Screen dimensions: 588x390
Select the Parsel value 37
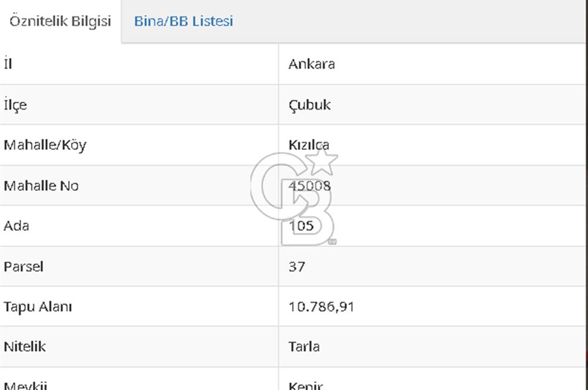pos(297,267)
